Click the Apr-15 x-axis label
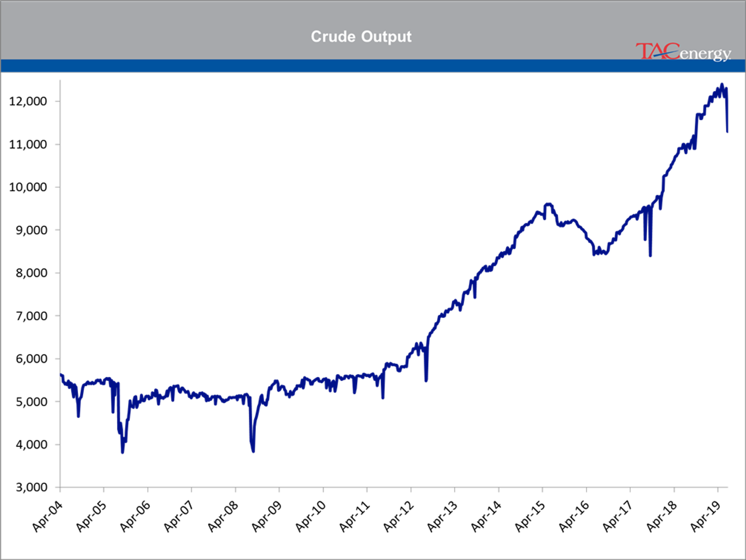746x560 pixels. (x=530, y=516)
